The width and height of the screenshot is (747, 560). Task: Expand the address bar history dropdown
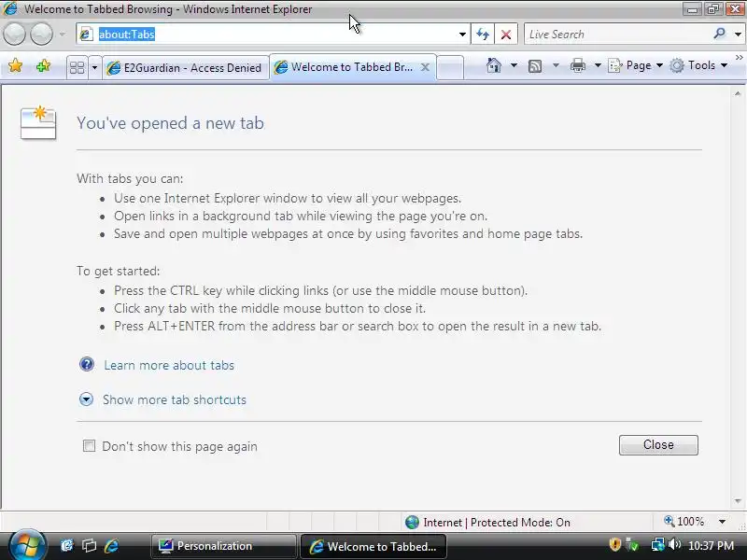[462, 35]
